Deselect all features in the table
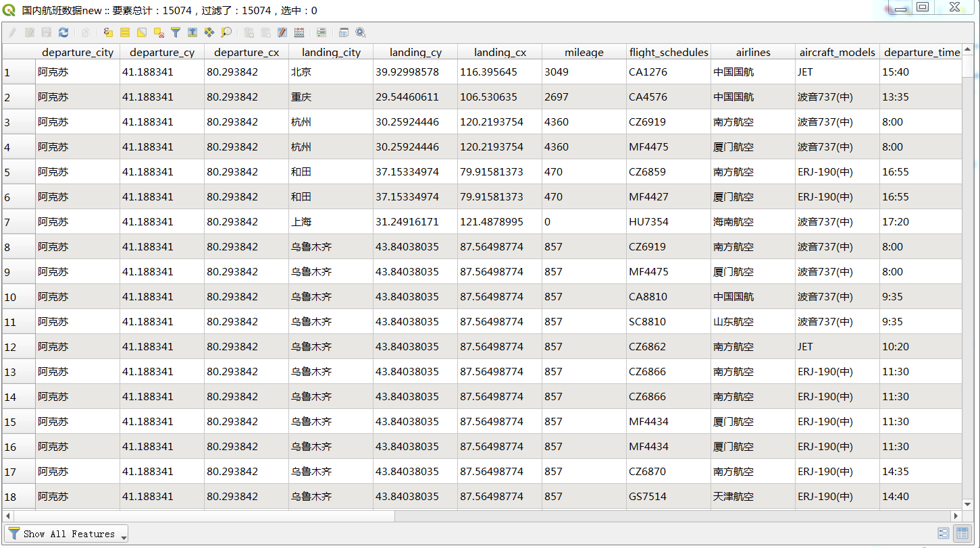 click(159, 32)
